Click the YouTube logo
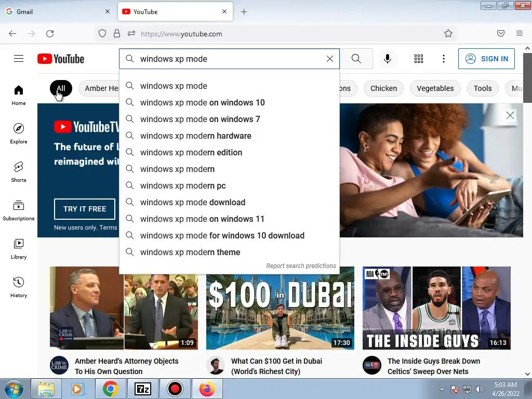This screenshot has height=399, width=532. [x=61, y=59]
